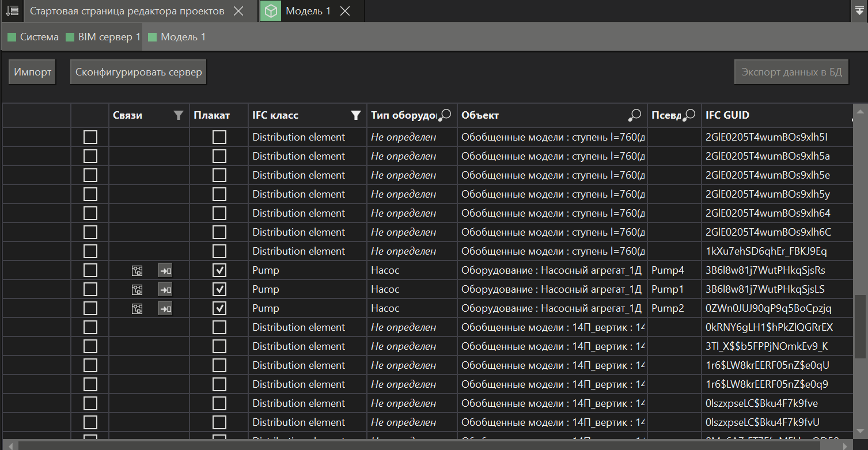
Task: Open the filter on the IFC класс column
Action: pyautogui.click(x=356, y=115)
